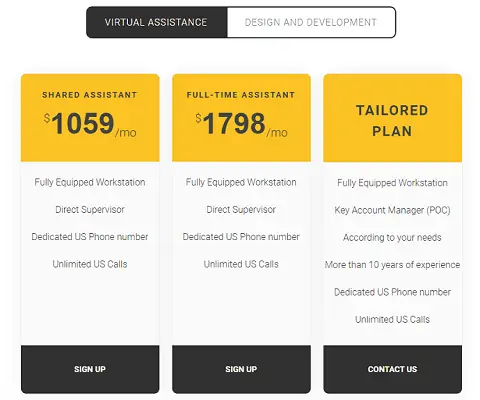Click More than 10 years of experience
This screenshot has width=480, height=400.
pyautogui.click(x=392, y=265)
